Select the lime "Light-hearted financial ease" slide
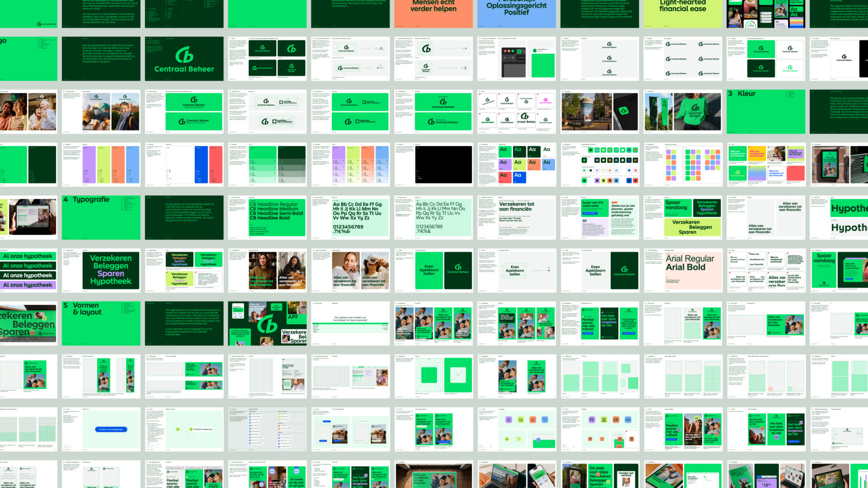 [x=683, y=14]
